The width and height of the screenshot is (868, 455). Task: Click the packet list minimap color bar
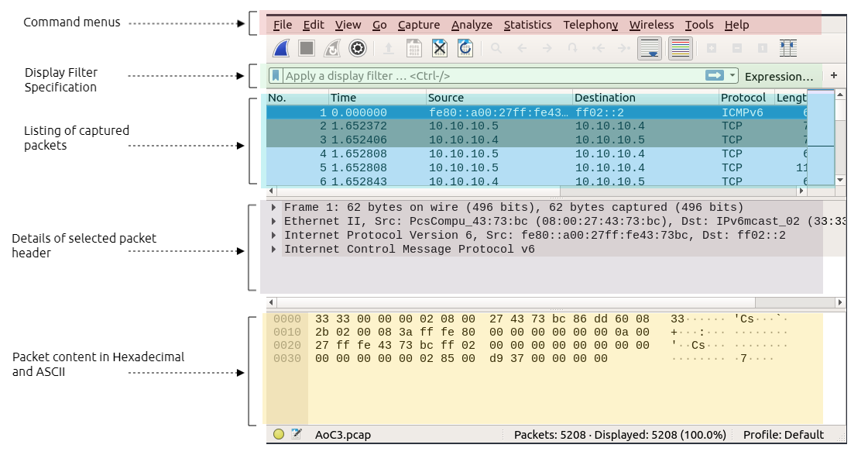pos(820,140)
